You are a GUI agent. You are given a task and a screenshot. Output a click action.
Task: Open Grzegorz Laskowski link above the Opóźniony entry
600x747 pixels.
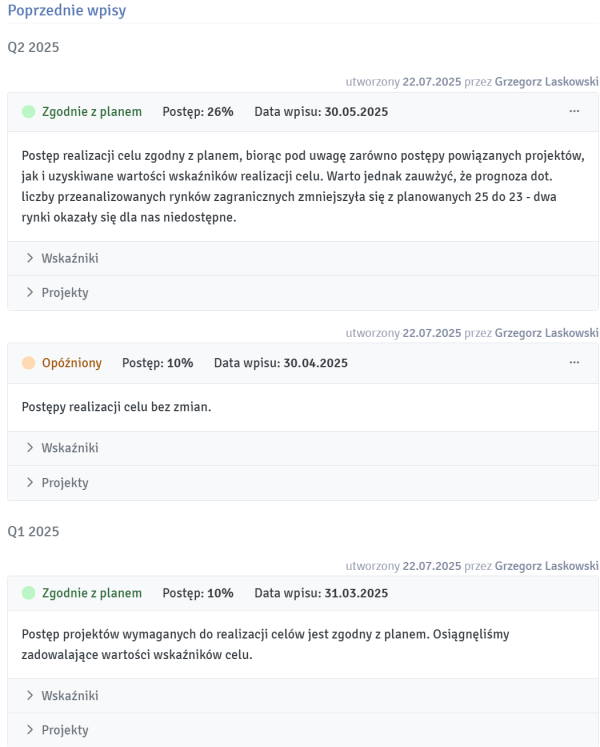click(546, 333)
